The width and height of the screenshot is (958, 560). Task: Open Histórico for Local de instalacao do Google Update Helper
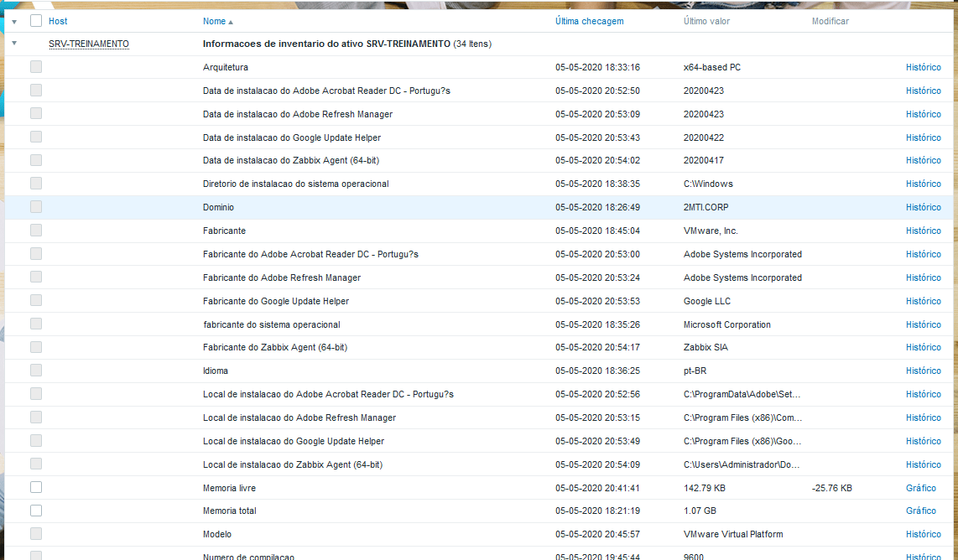(923, 441)
